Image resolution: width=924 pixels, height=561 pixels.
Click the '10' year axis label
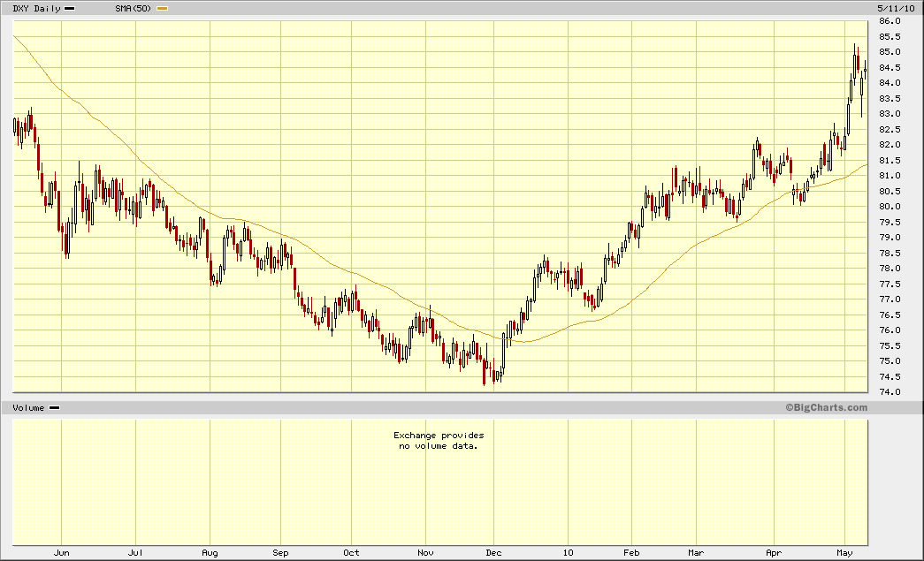(568, 552)
